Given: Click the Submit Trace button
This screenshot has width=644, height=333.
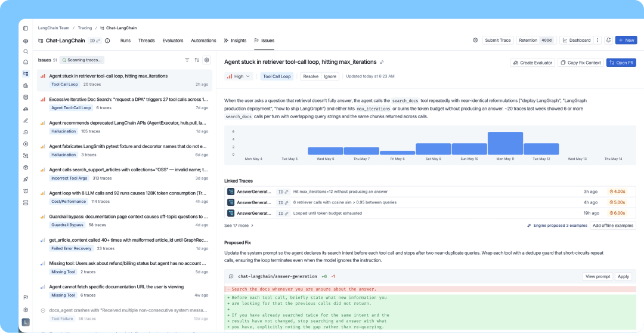Looking at the screenshot, I should pyautogui.click(x=498, y=41).
